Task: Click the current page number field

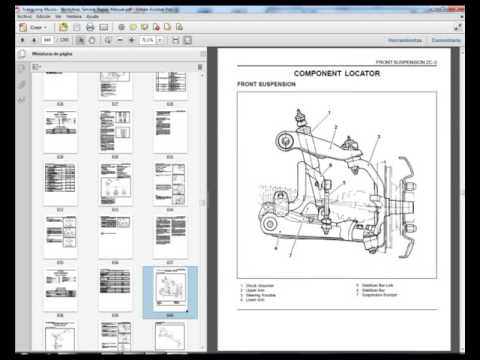Action: 47,40
